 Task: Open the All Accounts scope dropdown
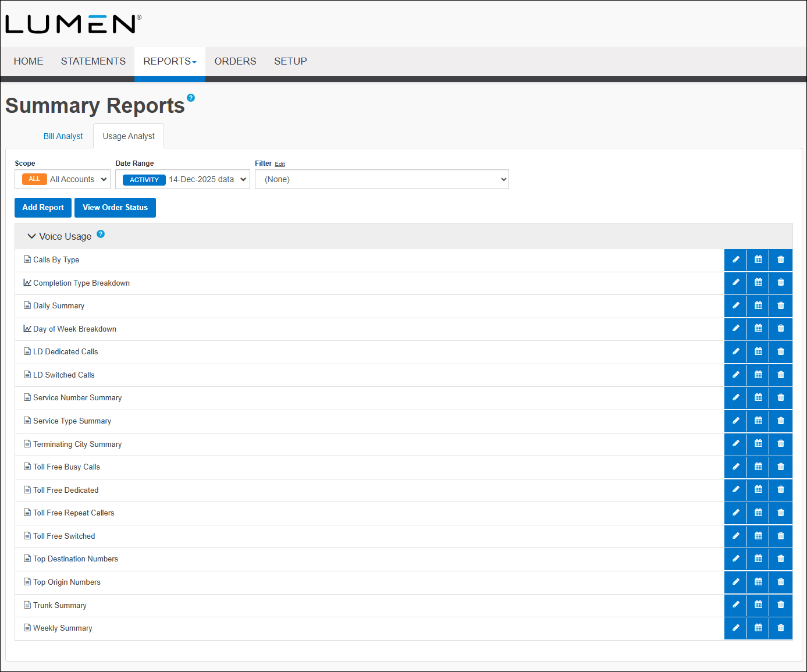[x=62, y=179]
